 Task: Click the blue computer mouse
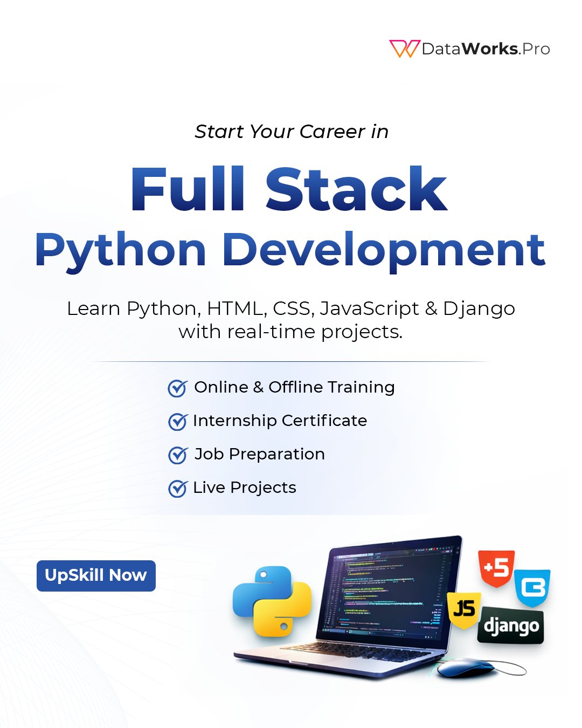466,668
